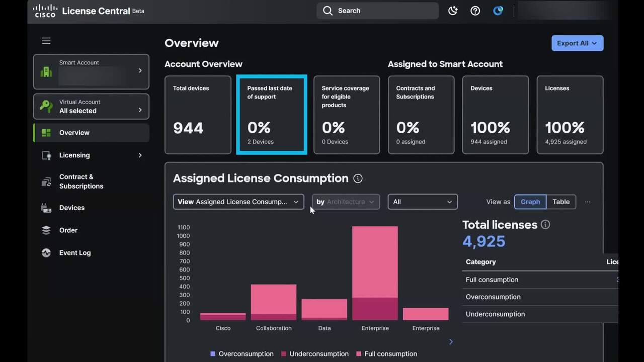Click the next arrow below the chart
Image resolution: width=644 pixels, height=362 pixels.
(451, 342)
